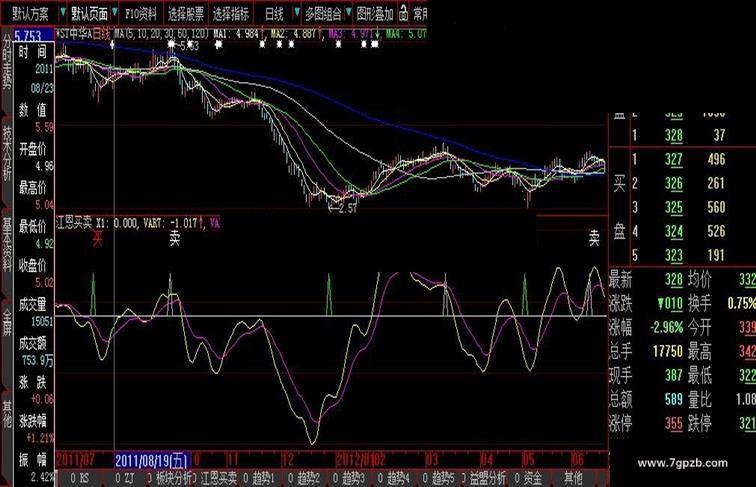Image resolution: width=756 pixels, height=487 pixels.
Task: Select the BS indicator tab at bottom
Action: pos(80,478)
